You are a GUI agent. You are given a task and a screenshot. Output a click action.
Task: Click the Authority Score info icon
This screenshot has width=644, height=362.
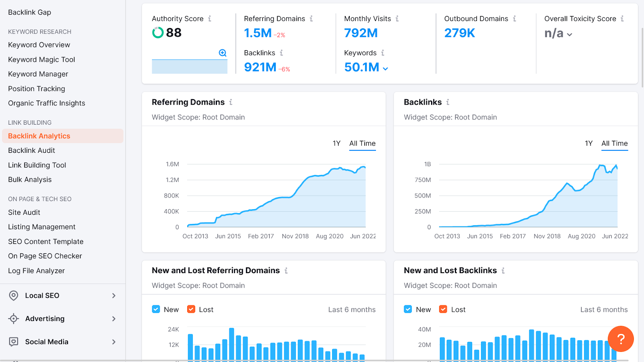pyautogui.click(x=209, y=19)
